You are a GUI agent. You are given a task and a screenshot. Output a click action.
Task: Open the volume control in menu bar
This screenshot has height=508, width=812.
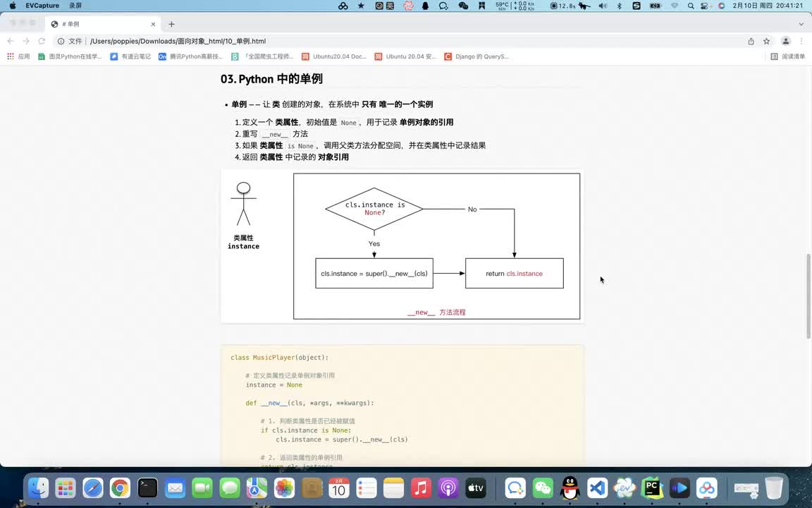click(x=602, y=6)
